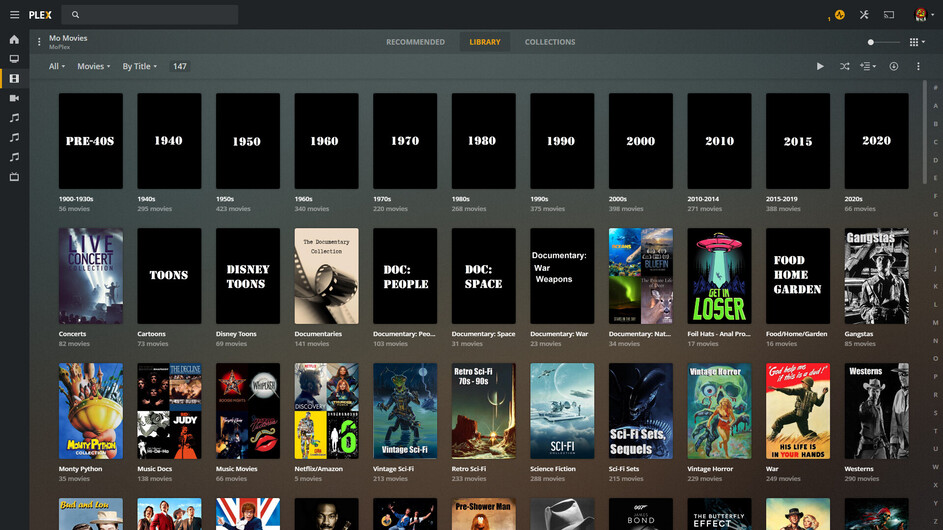
Task: Jump to letter A in alphabet index
Action: pos(935,106)
